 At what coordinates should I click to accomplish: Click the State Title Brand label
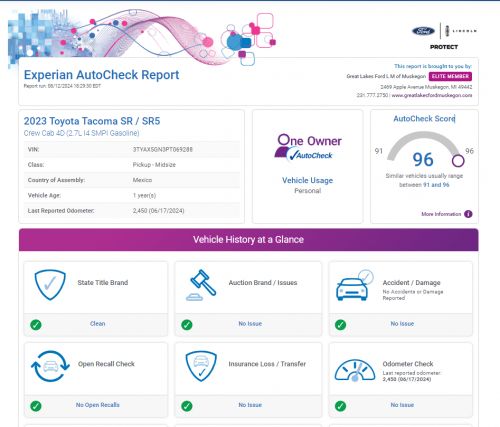(x=103, y=283)
